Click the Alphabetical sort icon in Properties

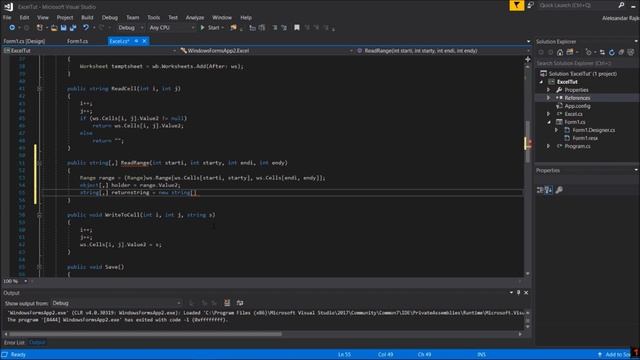tap(549, 190)
